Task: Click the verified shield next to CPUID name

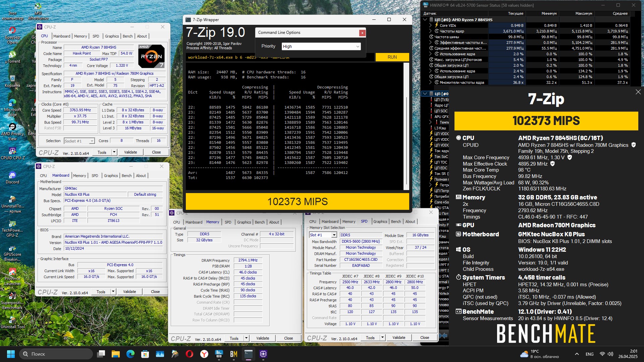Action: pyautogui.click(x=634, y=145)
